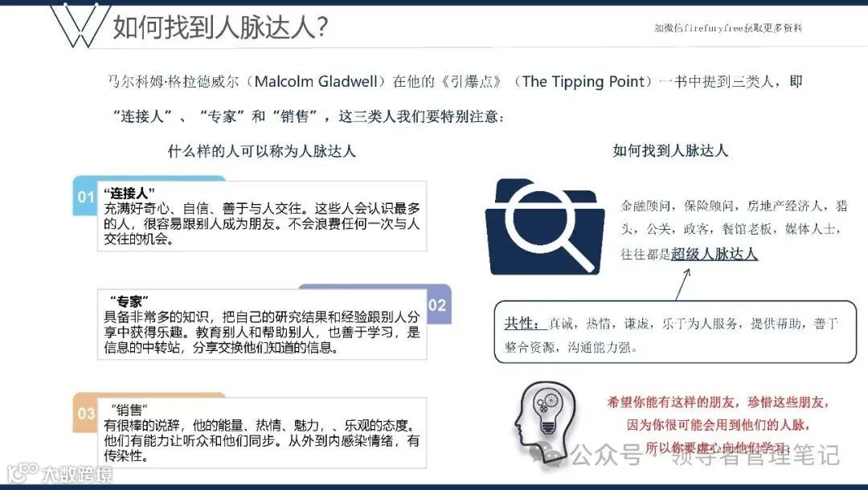
Task: Click the head with lightbulb icon
Action: 545,422
